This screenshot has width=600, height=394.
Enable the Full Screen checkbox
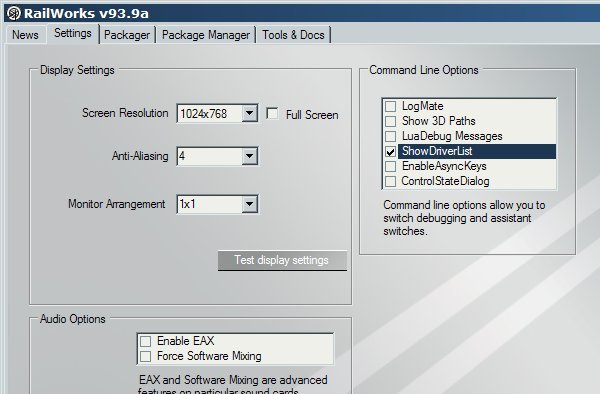pyautogui.click(x=272, y=114)
